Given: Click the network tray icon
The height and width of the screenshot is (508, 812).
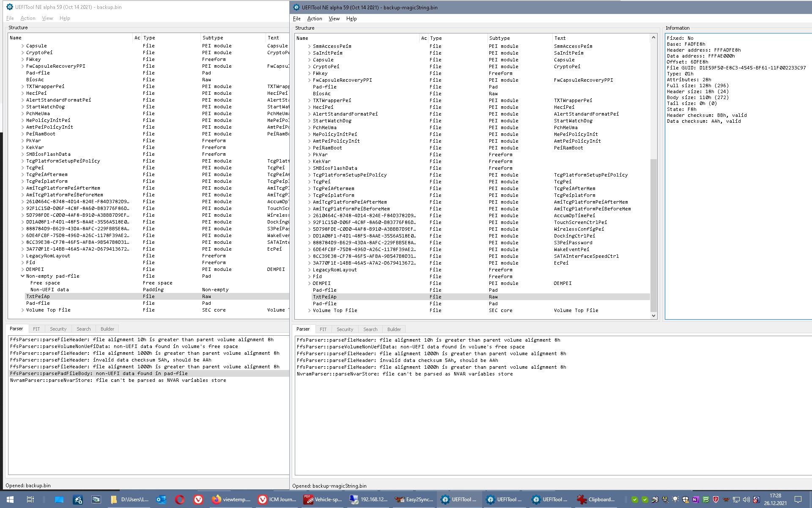Looking at the screenshot, I should [736, 500].
